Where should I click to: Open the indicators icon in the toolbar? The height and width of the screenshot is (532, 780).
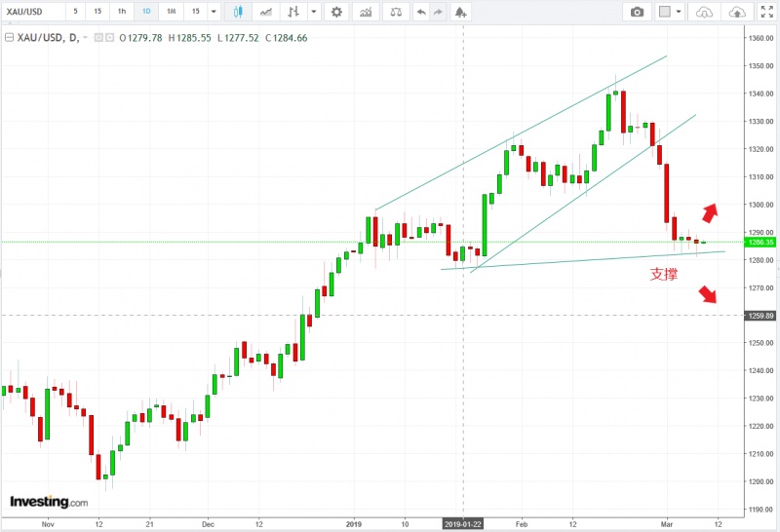pos(366,12)
